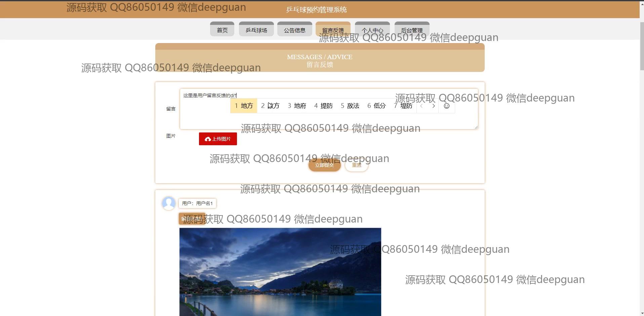644x316 pixels.
Task: Choose IME candidate 4 提防
Action: (323, 106)
